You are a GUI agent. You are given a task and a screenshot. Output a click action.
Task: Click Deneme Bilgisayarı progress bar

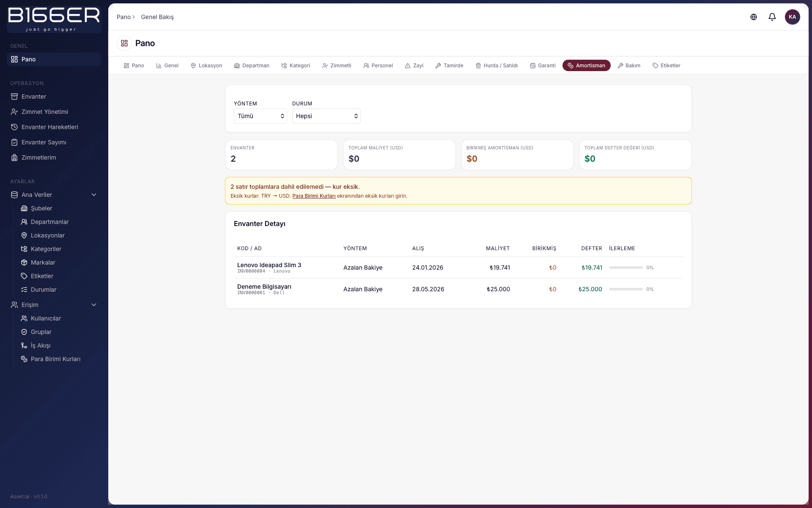625,289
